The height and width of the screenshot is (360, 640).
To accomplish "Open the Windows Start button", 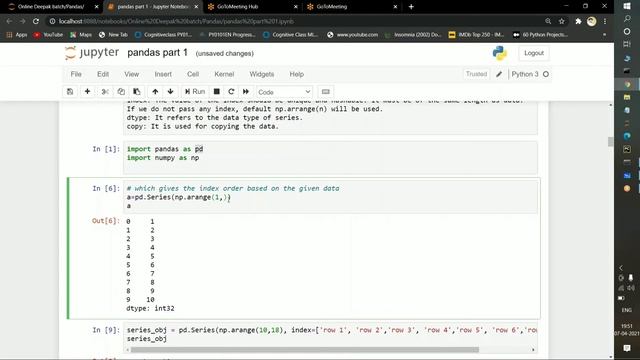I will 627,6.
